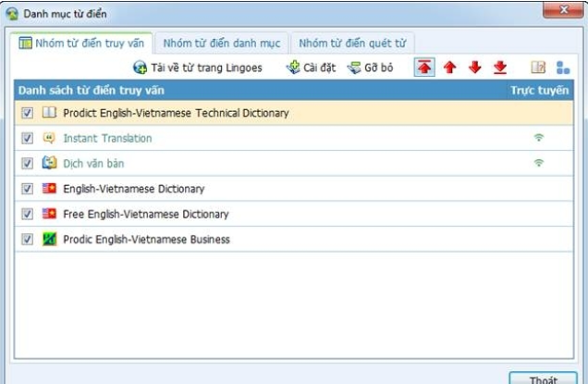Select the 'Instant Translation' row text
588x384 pixels.
point(107,138)
